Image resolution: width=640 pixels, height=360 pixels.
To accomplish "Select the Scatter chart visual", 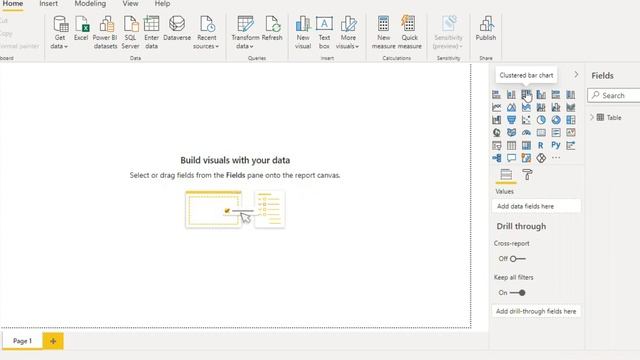I will [x=526, y=120].
